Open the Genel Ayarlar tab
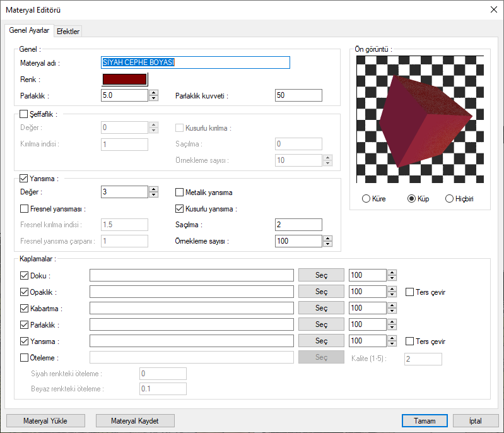Viewport: 504px width, 433px height. tap(29, 30)
